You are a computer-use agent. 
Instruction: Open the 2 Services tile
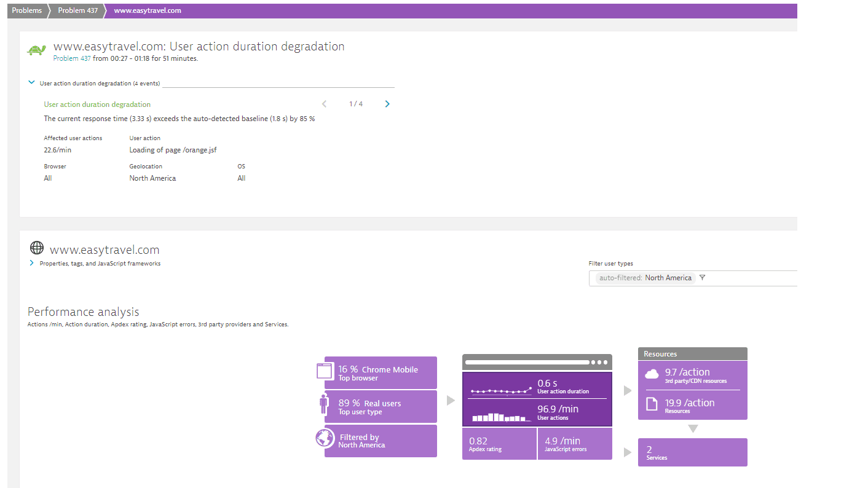(693, 452)
